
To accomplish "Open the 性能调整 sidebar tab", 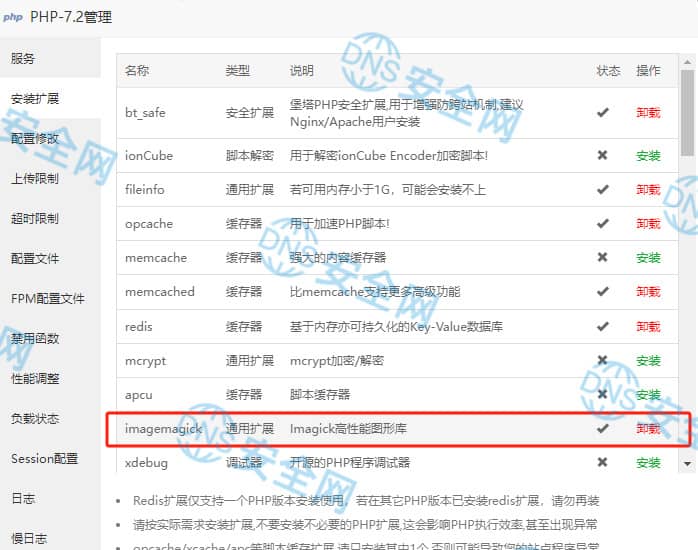I will 50,378.
